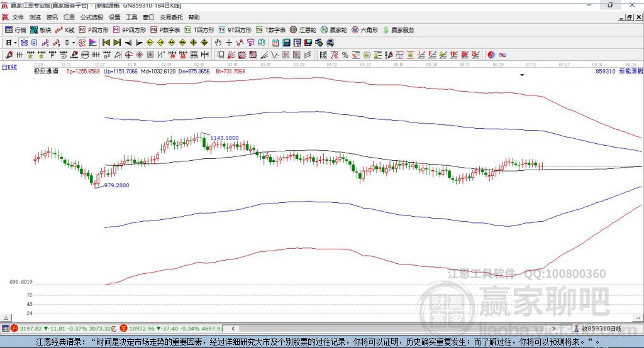644x348 pixels.
Task: Click the 极反通道 indicator name
Action: tap(46, 71)
